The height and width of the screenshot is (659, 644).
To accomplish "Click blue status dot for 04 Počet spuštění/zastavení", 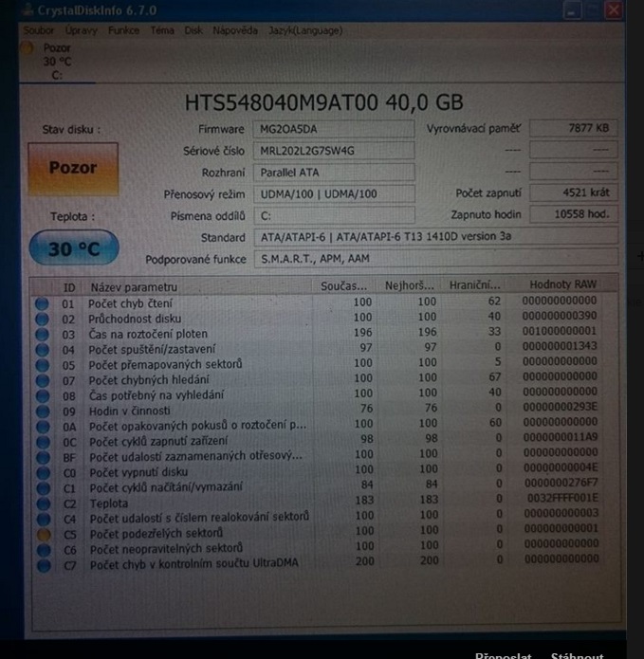I will 42,350.
